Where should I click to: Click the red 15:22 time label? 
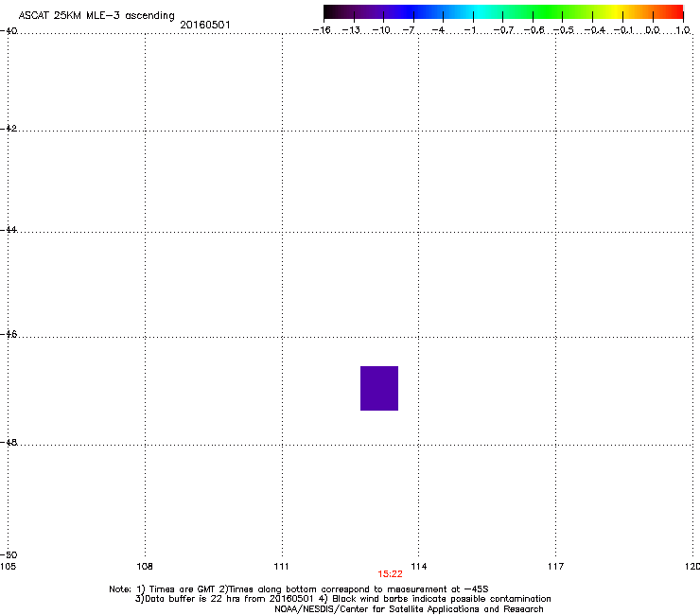click(x=390, y=574)
